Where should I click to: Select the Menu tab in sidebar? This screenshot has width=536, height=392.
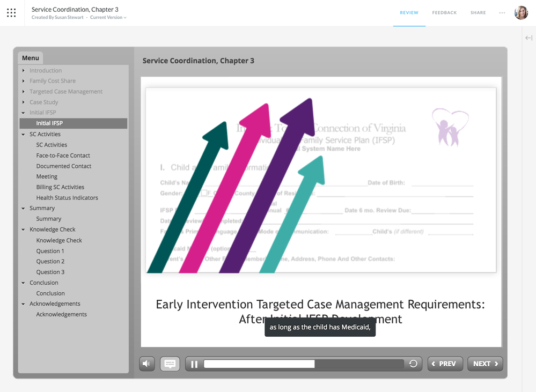click(x=31, y=58)
